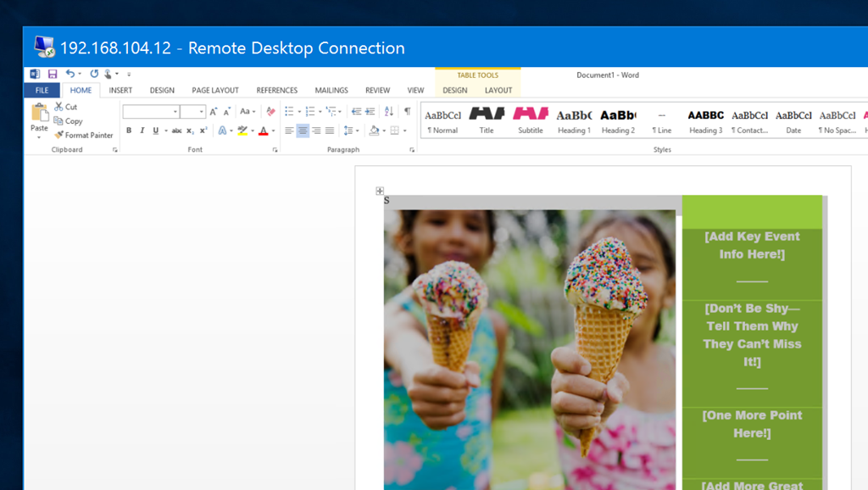The height and width of the screenshot is (490, 868).
Task: Open the Change Case dropdown
Action: 247,111
